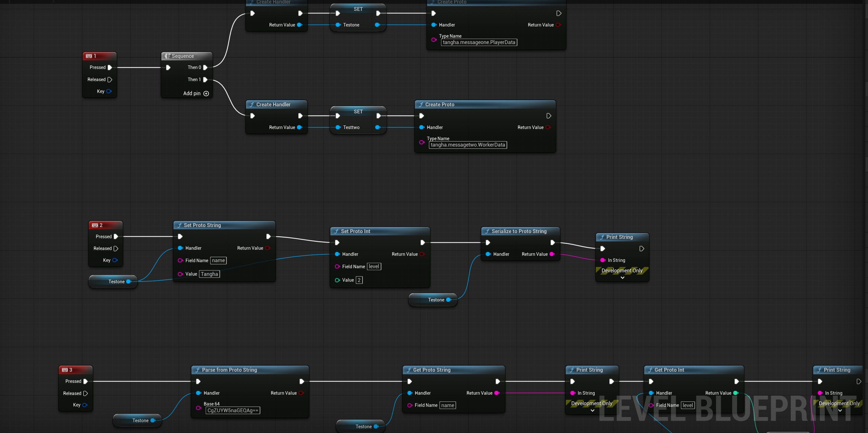Select Testone variable wired to Get Proto String
Image resolution: width=868 pixels, height=433 pixels.
360,427
